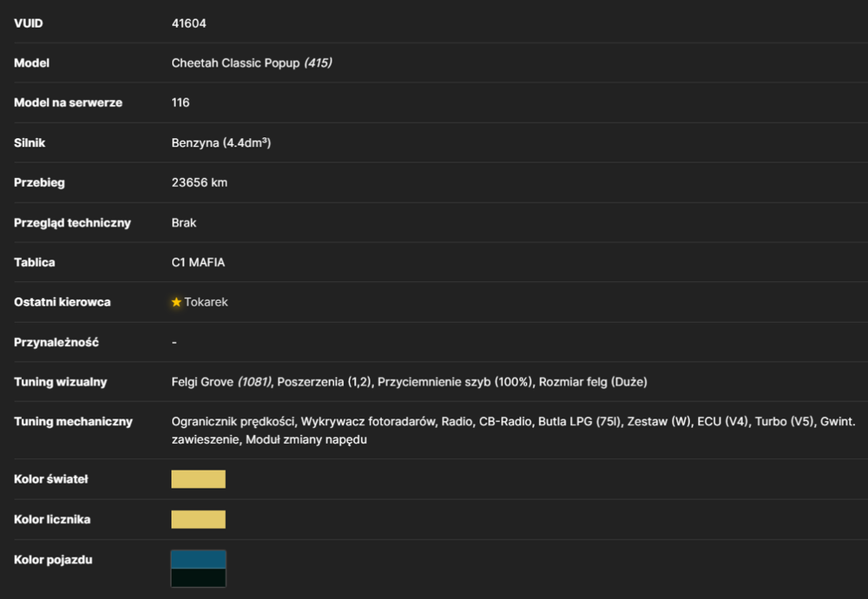Click the gold star beside Tokarek

176,302
